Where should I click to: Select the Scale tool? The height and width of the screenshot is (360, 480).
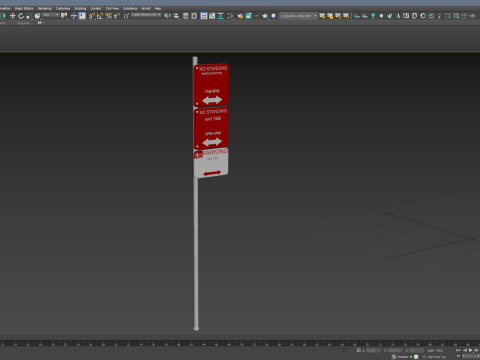pos(29,16)
